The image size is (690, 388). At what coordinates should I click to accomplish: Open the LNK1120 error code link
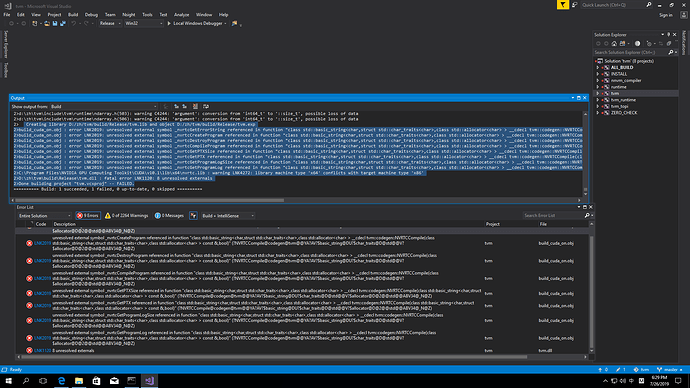pos(43,351)
